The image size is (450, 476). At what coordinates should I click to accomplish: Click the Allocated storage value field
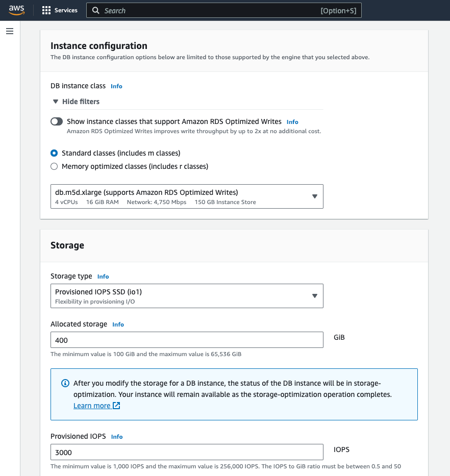tap(186, 340)
